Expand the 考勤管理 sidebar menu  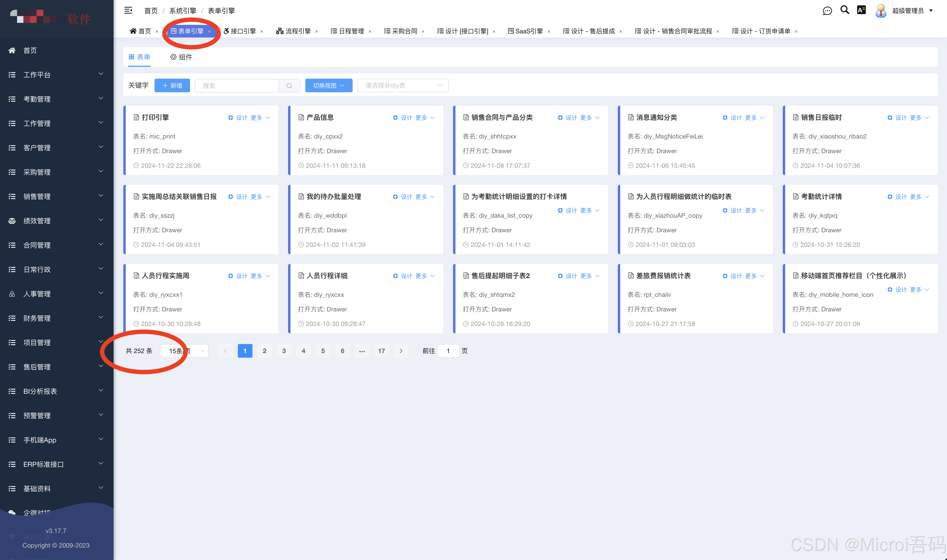tap(57, 99)
